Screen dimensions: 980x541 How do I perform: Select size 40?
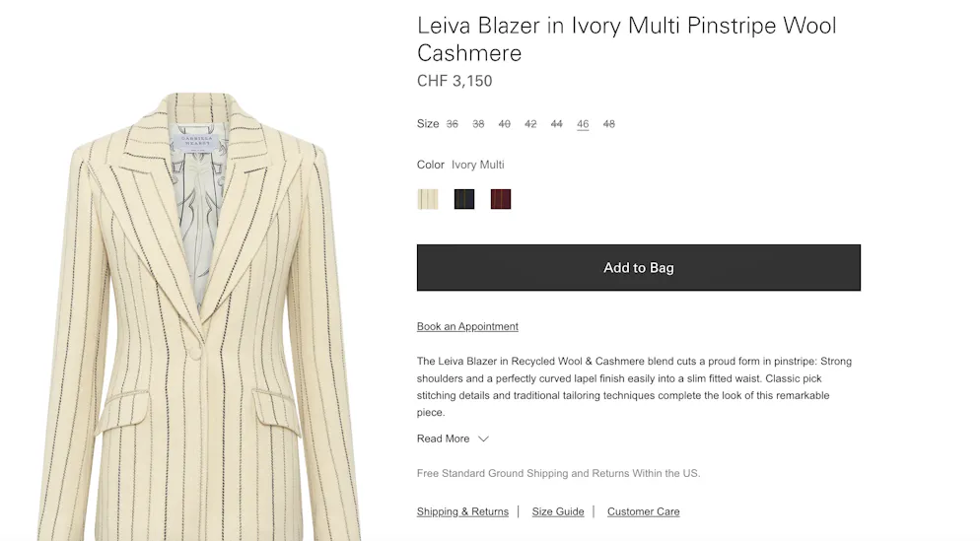click(505, 124)
